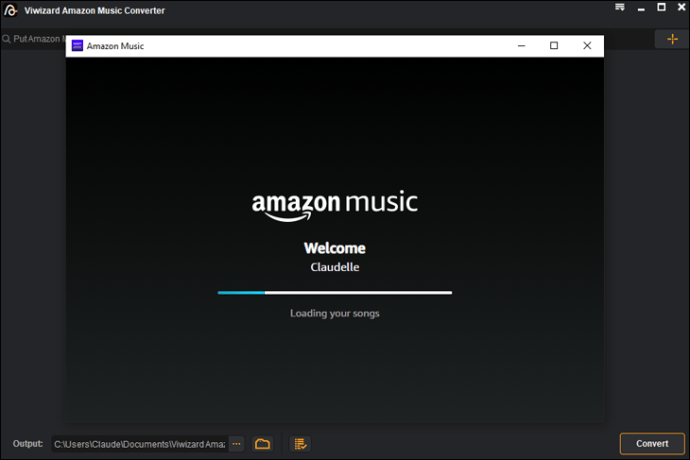
Task: Click the loading progress bar
Action: pyautogui.click(x=334, y=293)
